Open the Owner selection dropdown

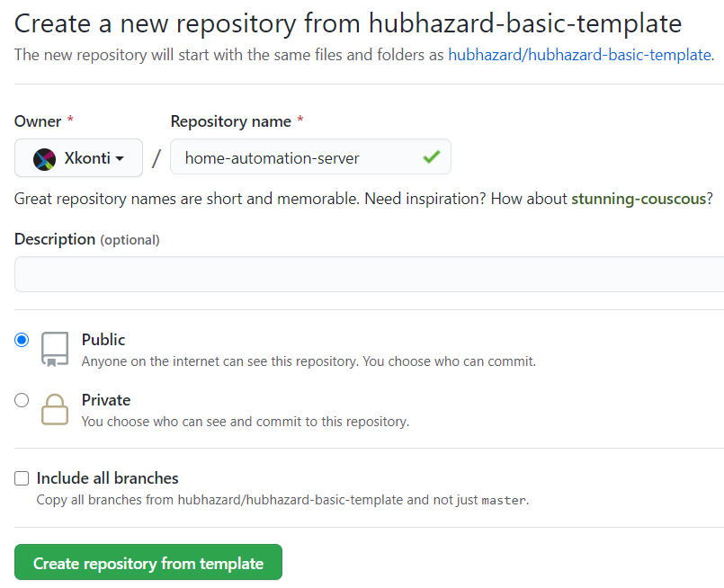pyautogui.click(x=78, y=157)
